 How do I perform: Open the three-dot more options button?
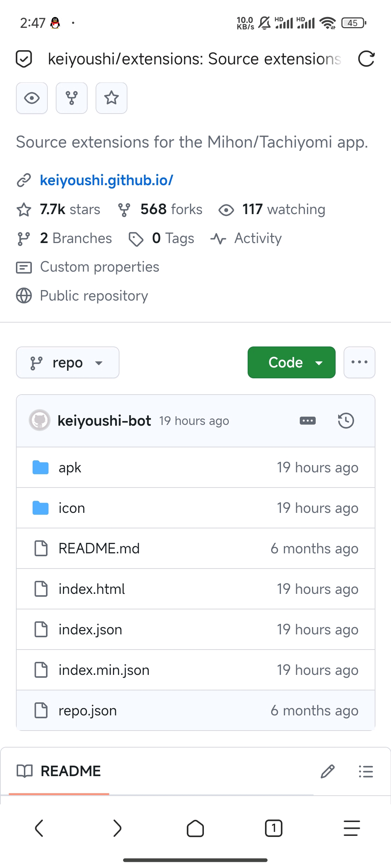coord(359,362)
